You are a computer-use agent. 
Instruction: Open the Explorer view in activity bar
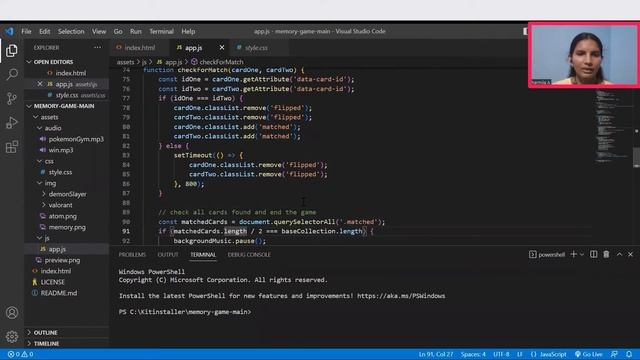click(x=12, y=50)
